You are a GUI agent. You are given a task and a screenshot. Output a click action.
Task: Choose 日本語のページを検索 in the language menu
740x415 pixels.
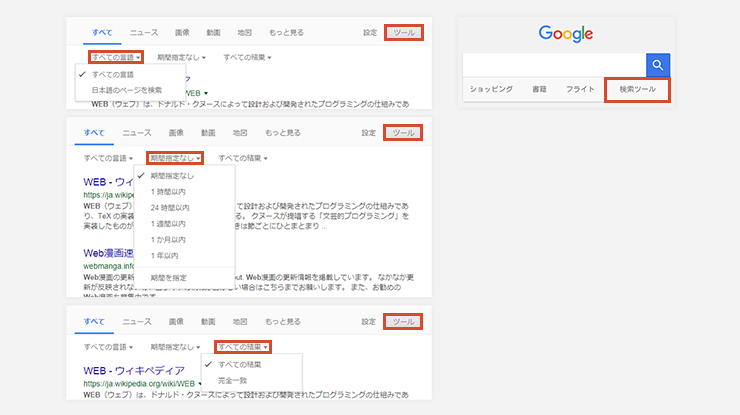click(x=126, y=90)
